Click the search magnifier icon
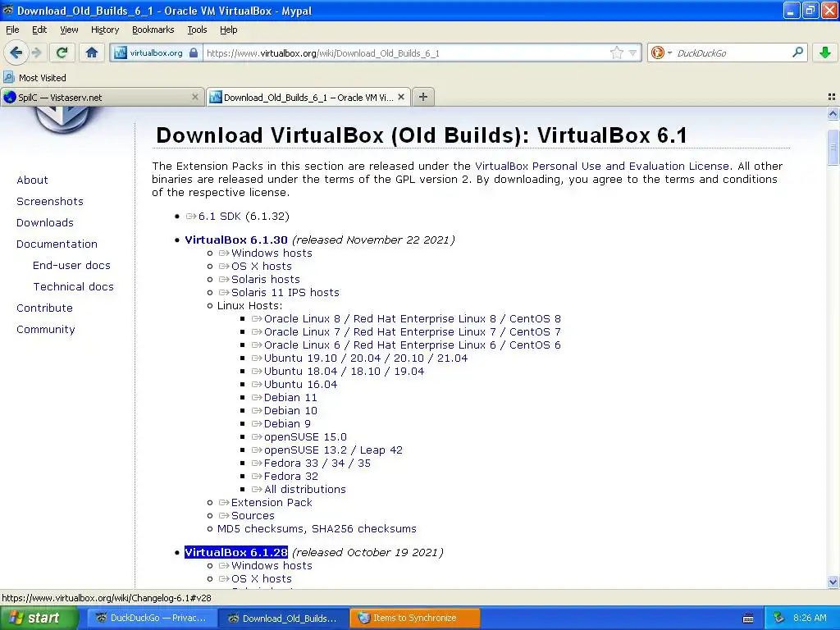 797,52
